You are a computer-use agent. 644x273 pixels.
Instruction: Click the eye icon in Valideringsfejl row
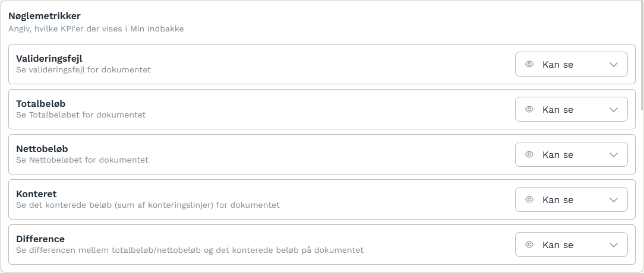pos(529,64)
